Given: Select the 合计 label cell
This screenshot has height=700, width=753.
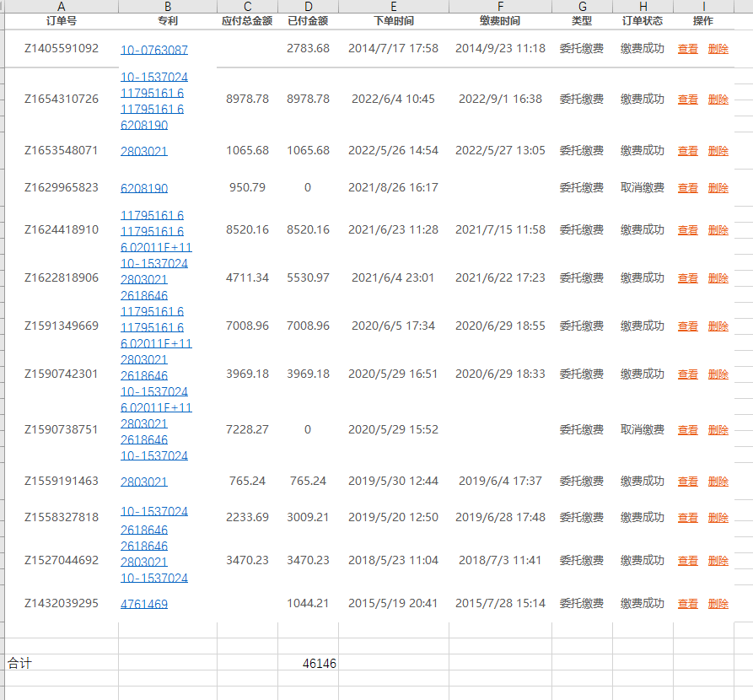Looking at the screenshot, I should tap(62, 664).
